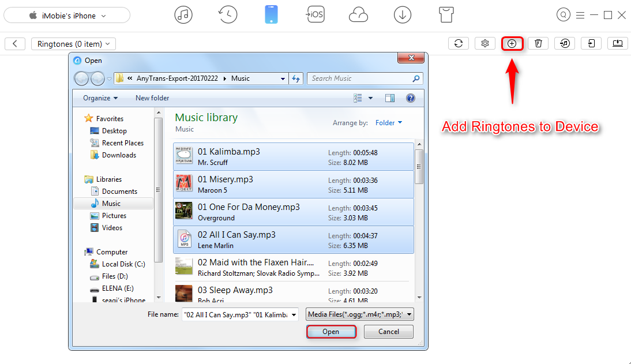This screenshot has height=364, width=631.
Task: Open the backup history clock icon
Action: (x=228, y=15)
